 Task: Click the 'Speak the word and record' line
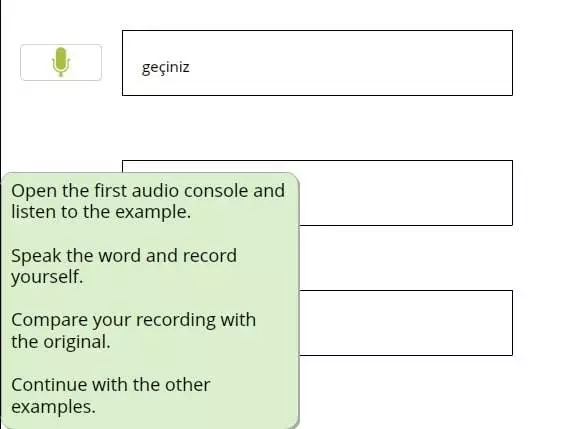click(124, 256)
